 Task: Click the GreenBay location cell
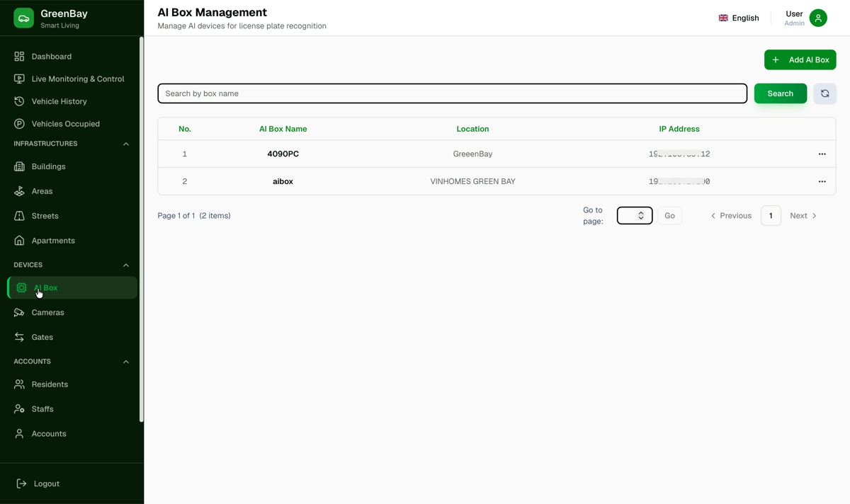(x=472, y=154)
